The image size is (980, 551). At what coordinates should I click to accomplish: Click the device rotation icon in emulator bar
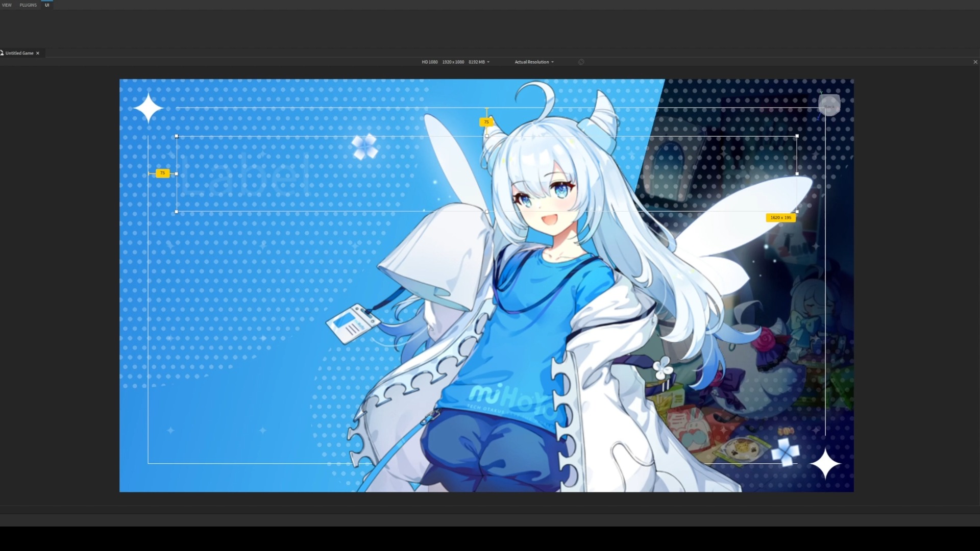point(581,62)
